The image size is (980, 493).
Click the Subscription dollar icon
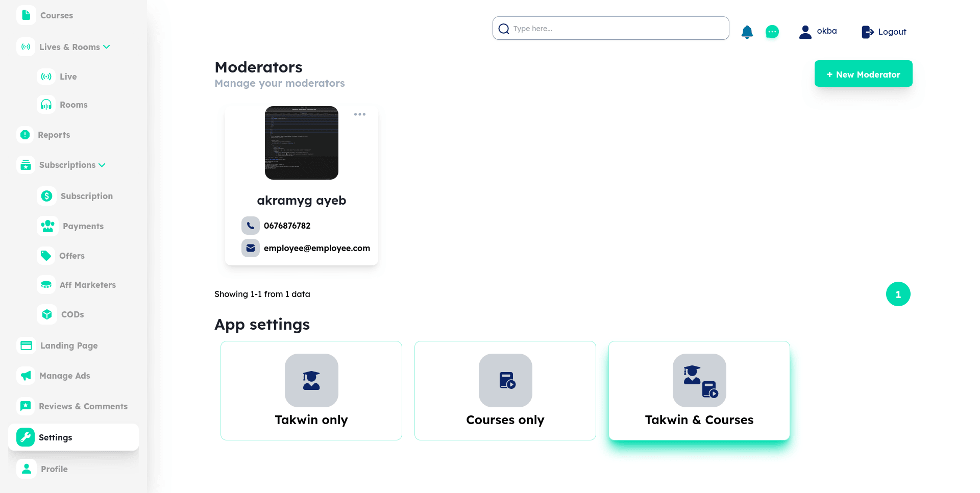pos(47,196)
